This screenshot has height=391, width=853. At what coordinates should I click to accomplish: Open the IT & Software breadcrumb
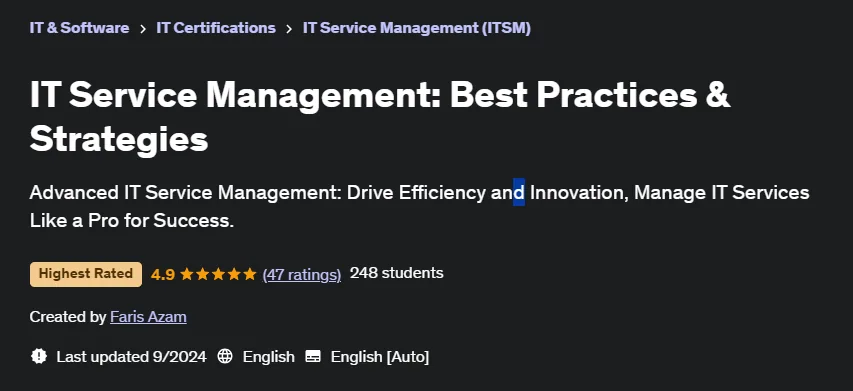[x=79, y=28]
